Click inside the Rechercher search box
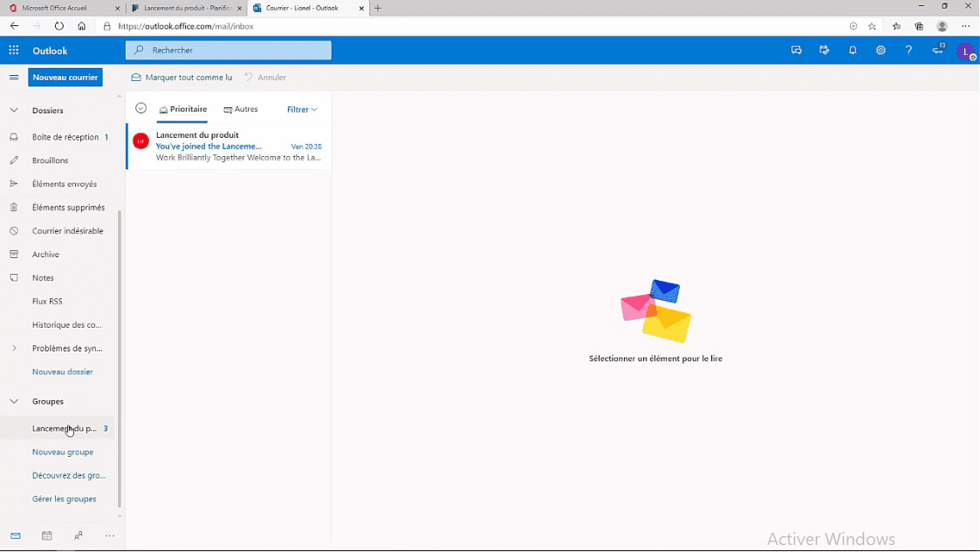The width and height of the screenshot is (980, 552). [x=229, y=51]
